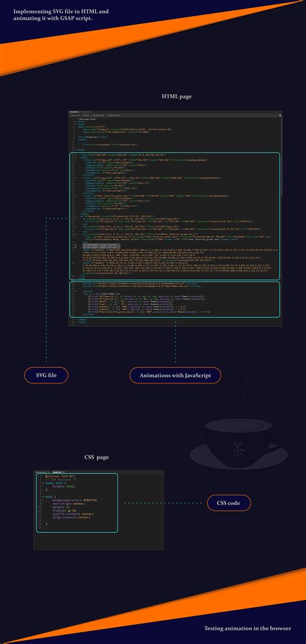
Task: Click the "Animations with JavaScript" pill label
Action: pos(175,375)
